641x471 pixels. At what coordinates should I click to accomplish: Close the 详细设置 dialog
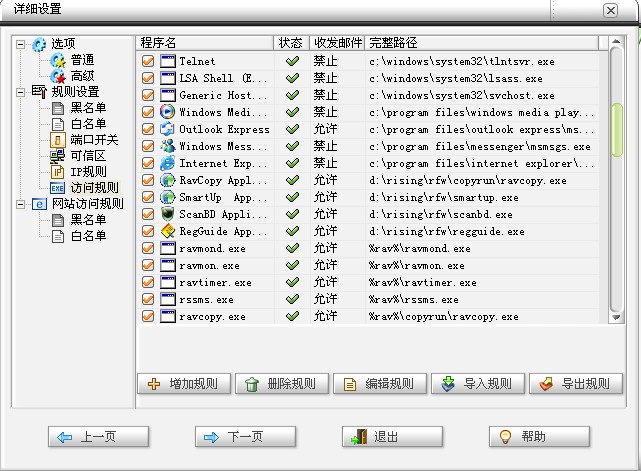click(x=611, y=10)
